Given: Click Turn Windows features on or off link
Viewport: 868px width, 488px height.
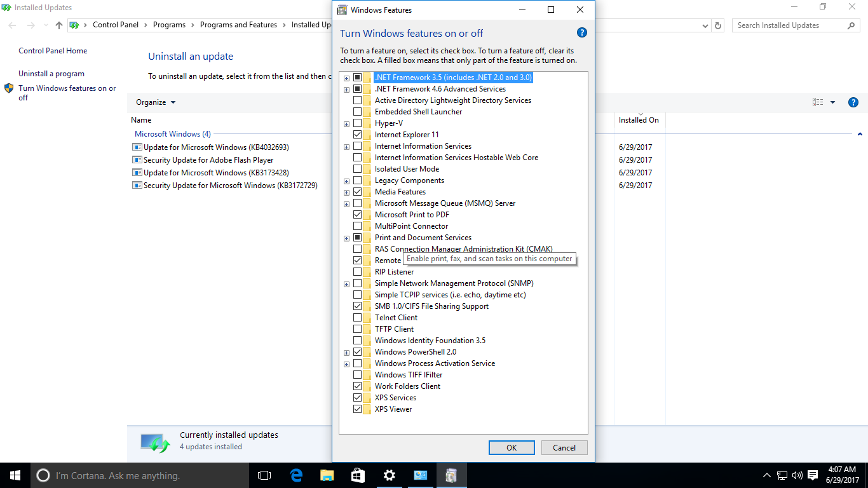Looking at the screenshot, I should 67,93.
